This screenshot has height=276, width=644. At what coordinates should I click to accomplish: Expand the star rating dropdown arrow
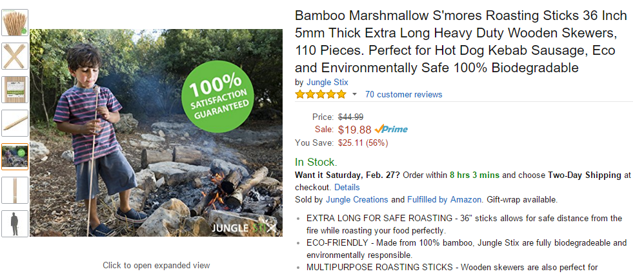(354, 95)
